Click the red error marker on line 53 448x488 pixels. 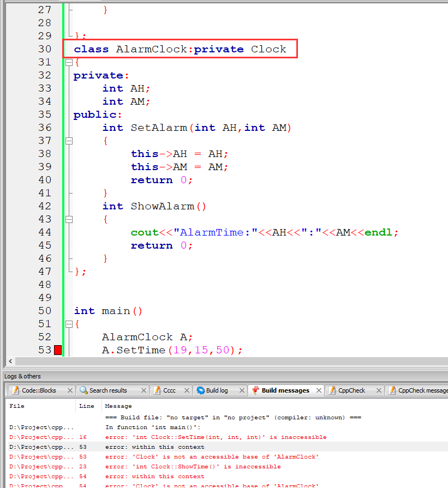tap(58, 350)
